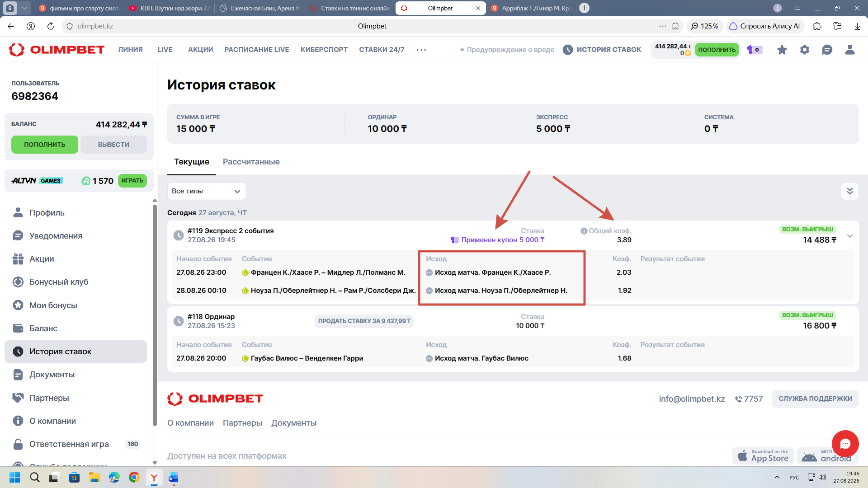Reload the page with the refresh icon
This screenshot has width=868, height=488.
(51, 26)
